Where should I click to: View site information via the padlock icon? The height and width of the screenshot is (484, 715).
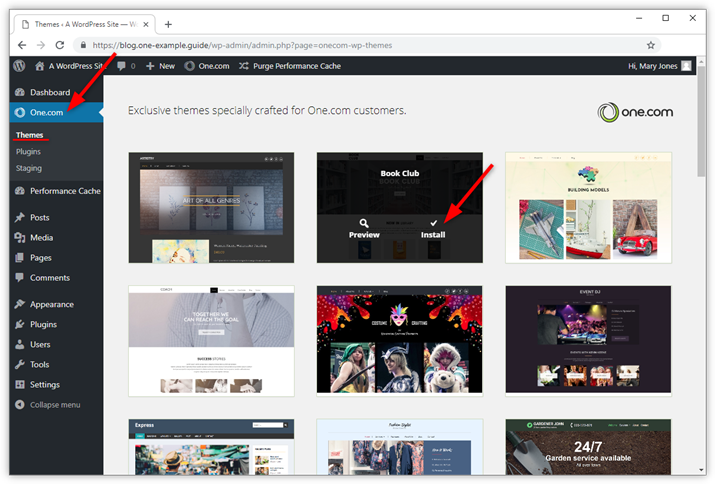pyautogui.click(x=83, y=45)
